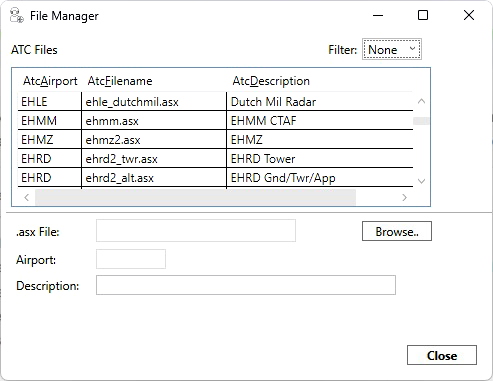The width and height of the screenshot is (493, 381).
Task: Select the ehrd2_twr.asx filename cell
Action: pos(154,159)
